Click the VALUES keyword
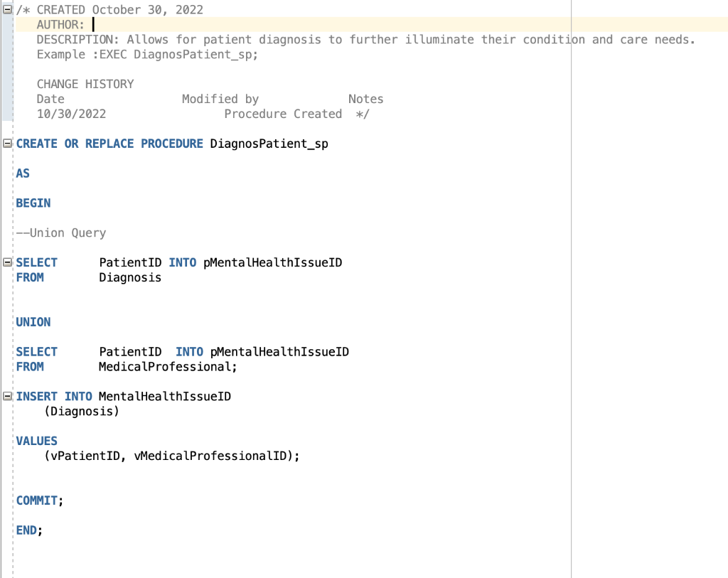This screenshot has width=728, height=578. pos(36,440)
